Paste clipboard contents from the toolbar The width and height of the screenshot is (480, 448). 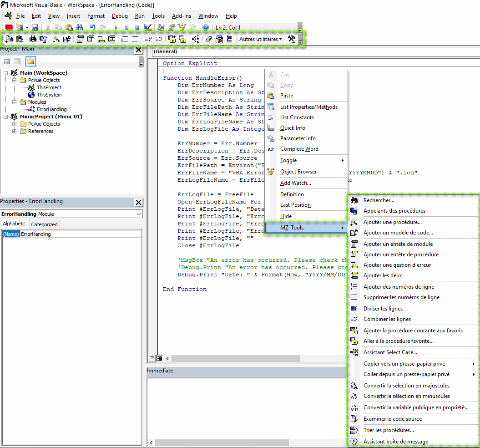68,27
